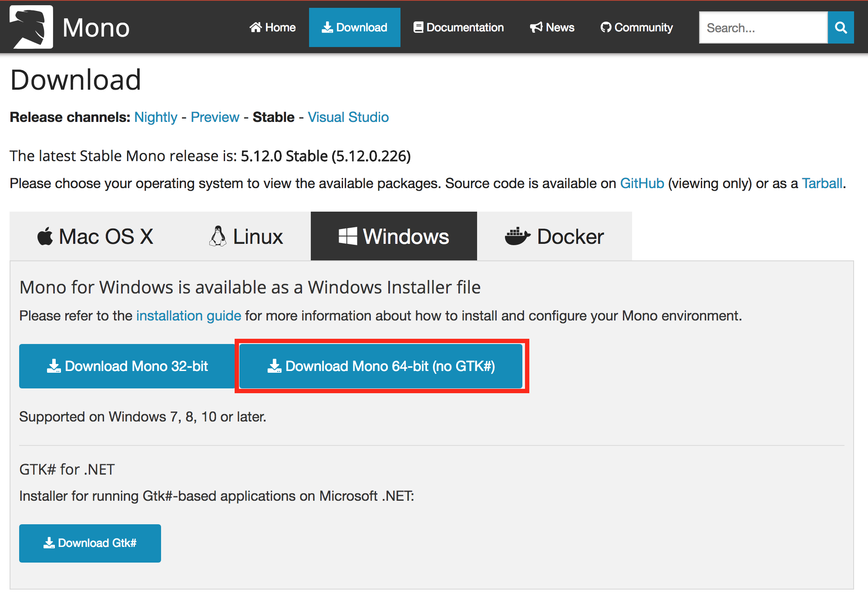868x607 pixels.
Task: Open the Community nav item
Action: click(636, 27)
